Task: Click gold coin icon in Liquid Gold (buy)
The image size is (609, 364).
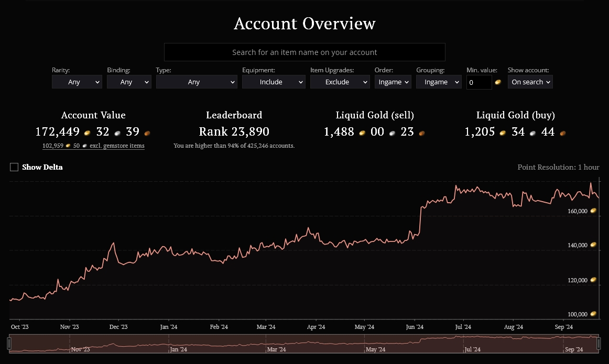Action: 503,133
